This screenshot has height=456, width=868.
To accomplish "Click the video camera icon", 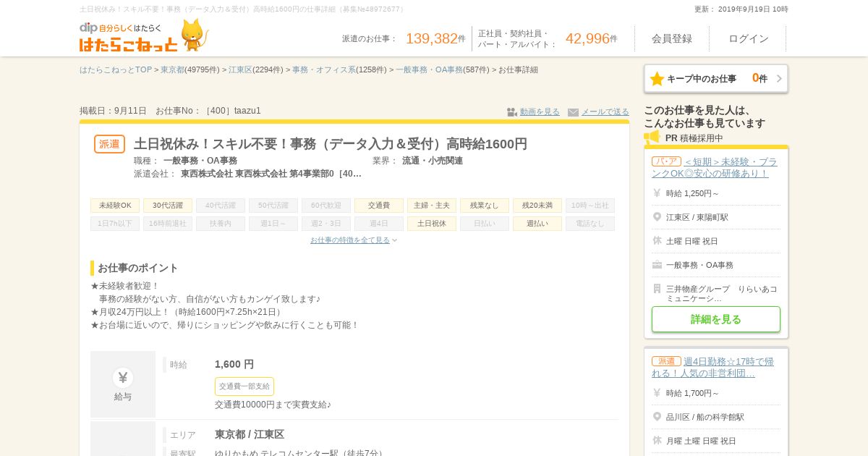I will point(512,112).
